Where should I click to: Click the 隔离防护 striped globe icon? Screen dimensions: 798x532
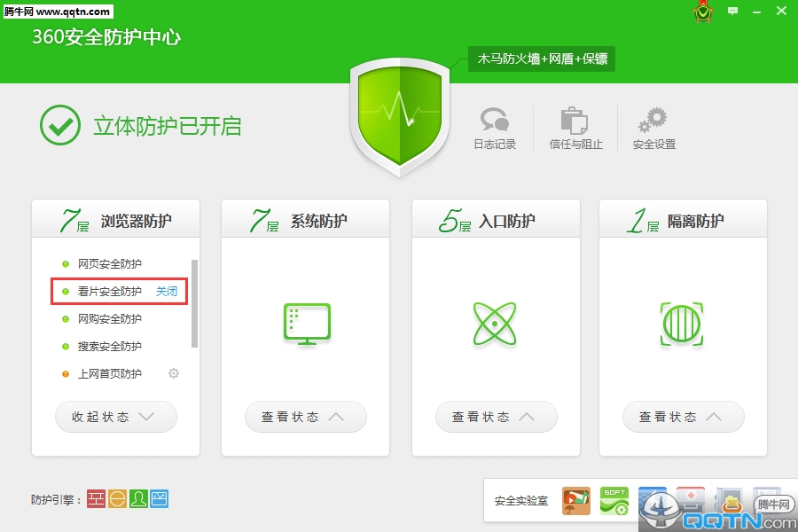(x=682, y=324)
